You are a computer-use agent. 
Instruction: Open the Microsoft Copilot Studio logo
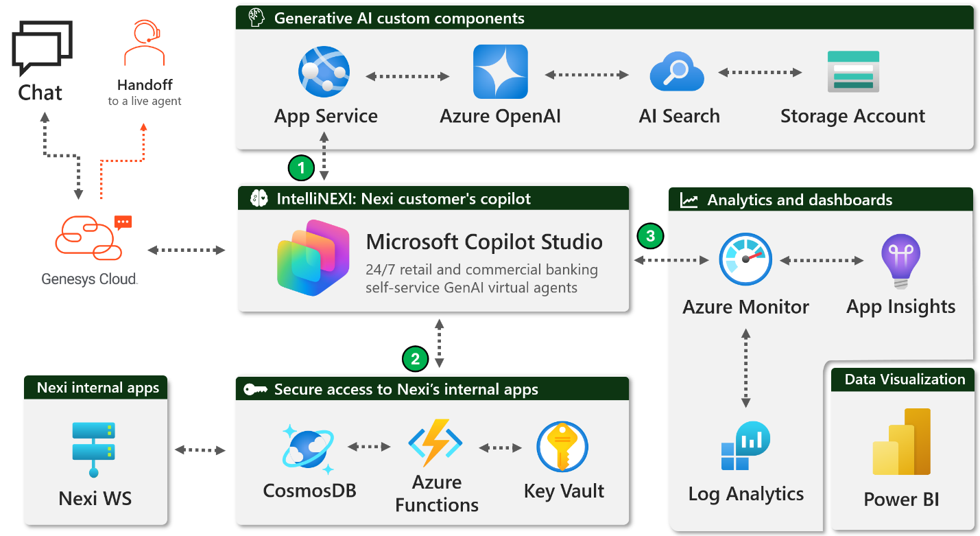click(314, 257)
